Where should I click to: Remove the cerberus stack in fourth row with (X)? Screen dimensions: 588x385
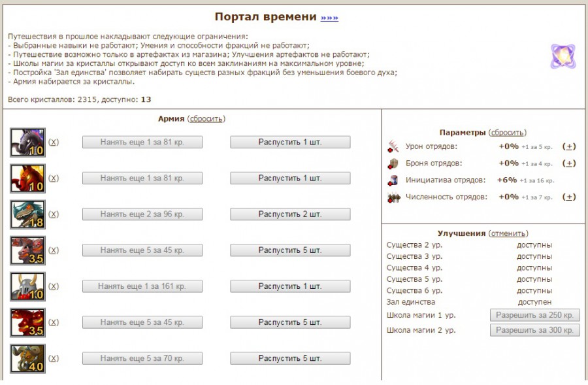[54, 250]
